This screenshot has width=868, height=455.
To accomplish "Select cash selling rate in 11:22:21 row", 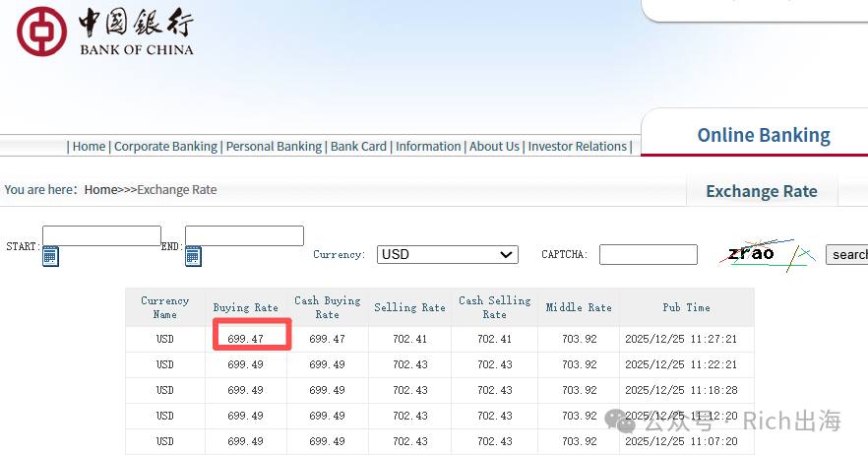I will [x=495, y=364].
